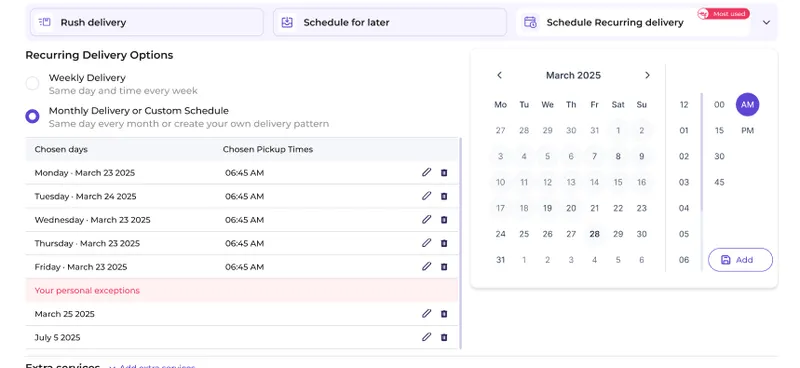Select hour 01 in time picker
This screenshot has width=800, height=368.
coord(684,131)
